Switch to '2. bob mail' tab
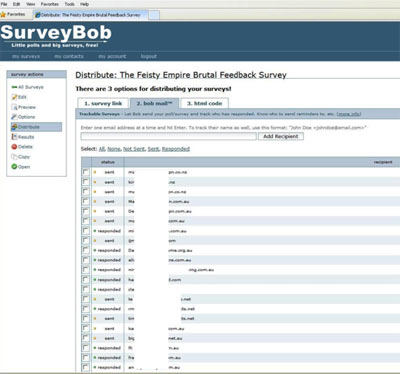 (154, 103)
